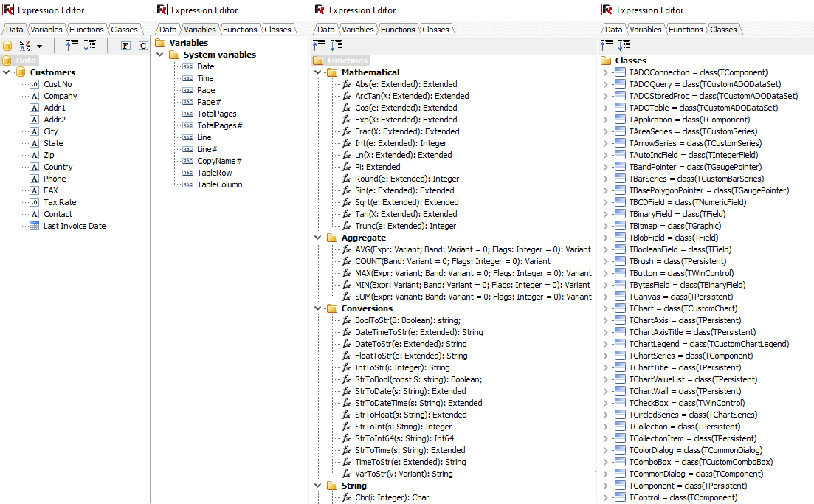This screenshot has width=814, height=504.
Task: Select the Tax Rate numeric field icon
Action: pos(34,202)
